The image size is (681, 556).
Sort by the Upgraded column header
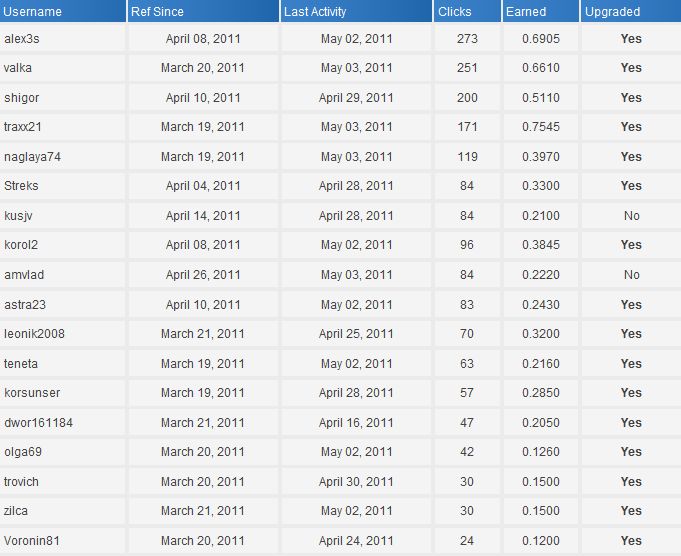point(612,11)
